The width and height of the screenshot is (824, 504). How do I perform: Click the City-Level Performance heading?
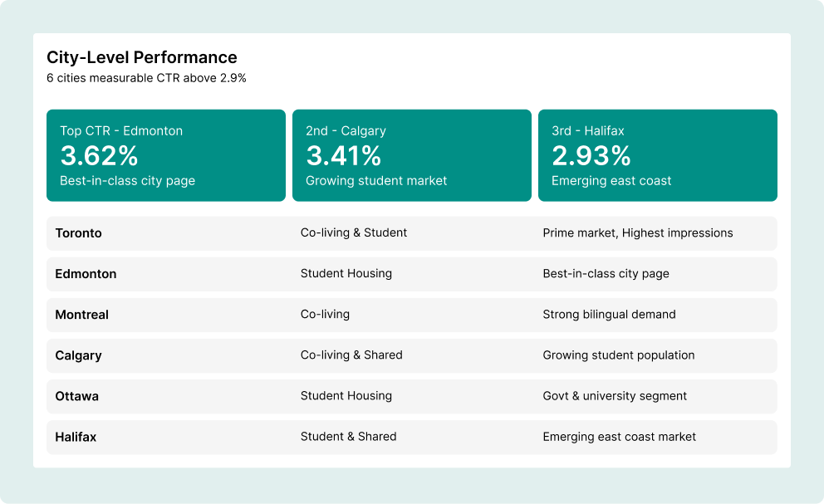pos(142,57)
